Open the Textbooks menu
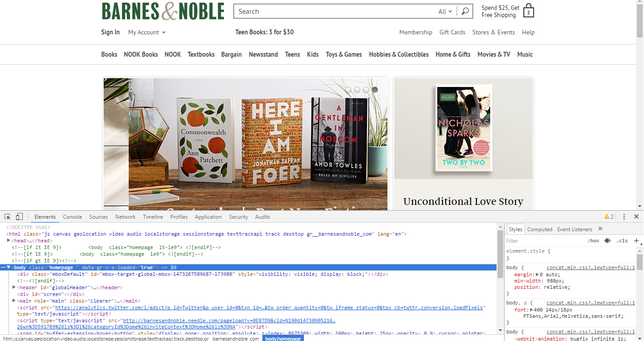The height and width of the screenshot is (341, 644). click(x=201, y=54)
